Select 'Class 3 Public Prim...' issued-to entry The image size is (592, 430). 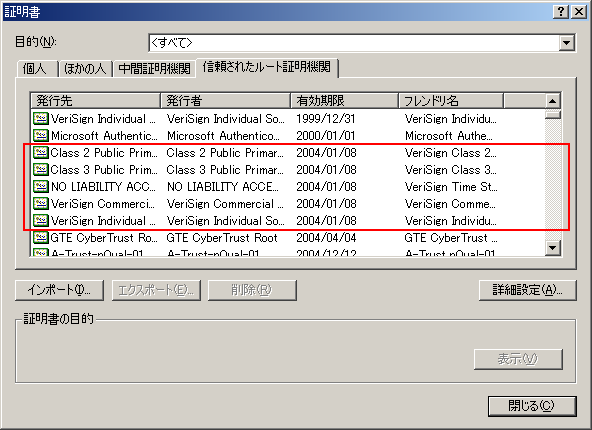[104, 170]
